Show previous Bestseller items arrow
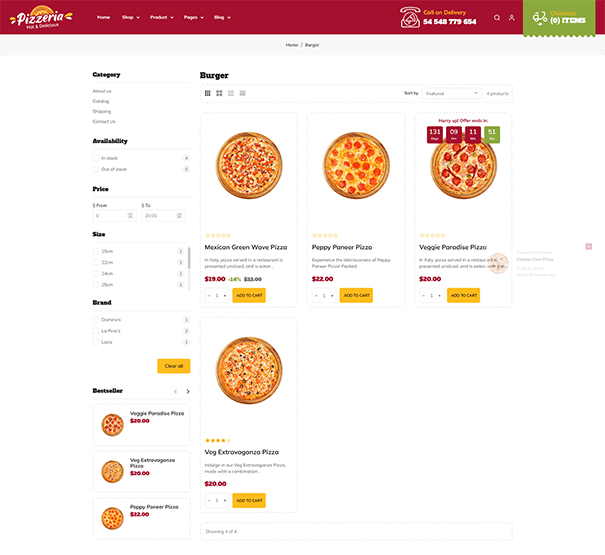 coord(176,391)
